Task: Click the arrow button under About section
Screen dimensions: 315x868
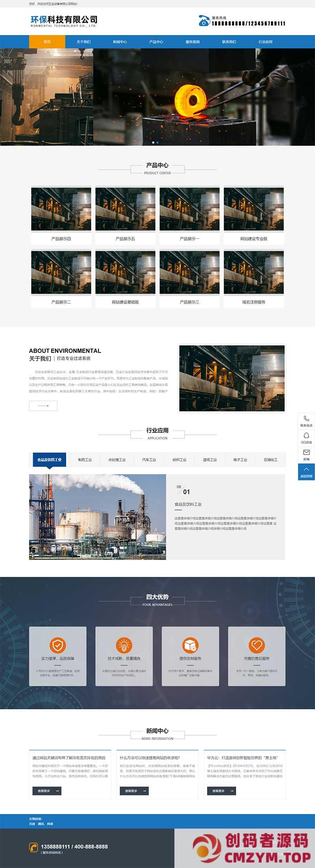Action: pos(43,406)
